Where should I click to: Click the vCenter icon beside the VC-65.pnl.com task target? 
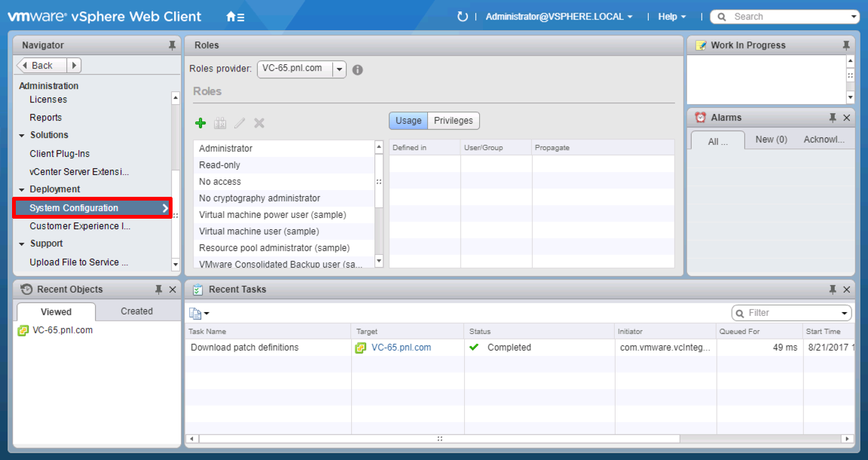click(x=360, y=348)
